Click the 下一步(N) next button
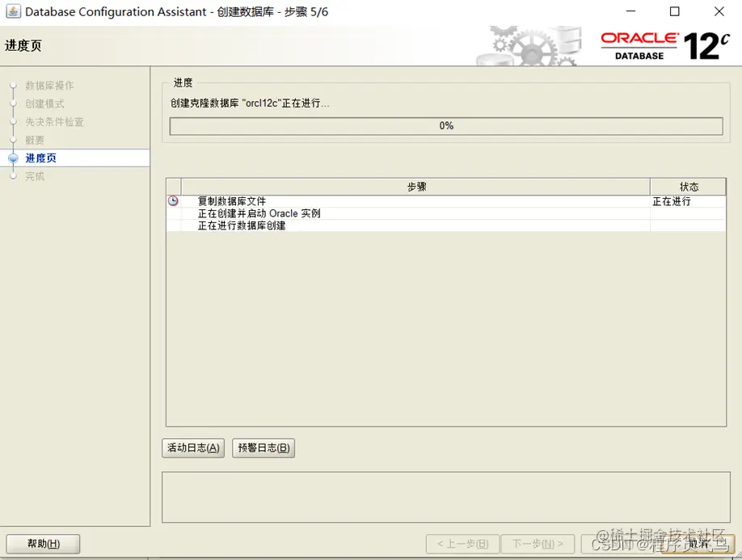The height and width of the screenshot is (560, 742). [x=538, y=544]
